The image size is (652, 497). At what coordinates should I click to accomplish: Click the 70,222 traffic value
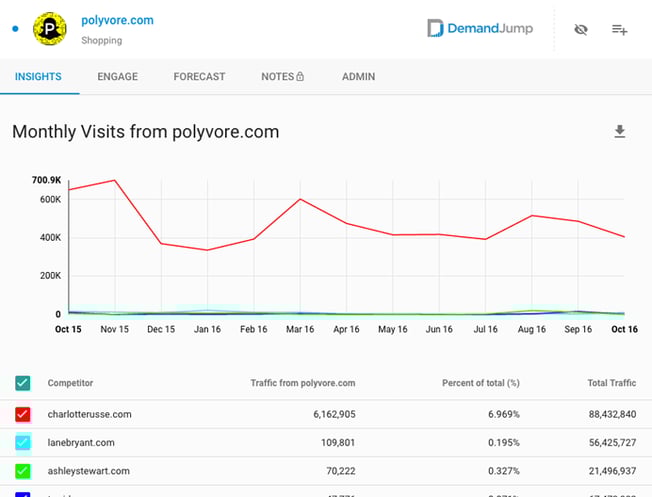click(x=341, y=471)
